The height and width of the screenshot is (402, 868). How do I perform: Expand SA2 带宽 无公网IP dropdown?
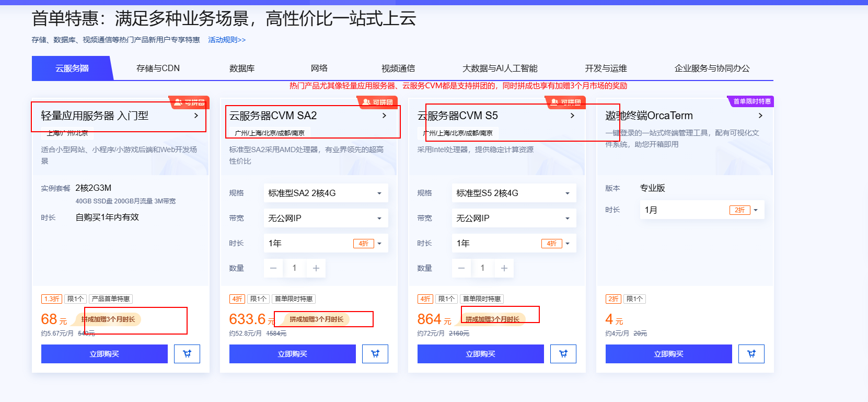[326, 218]
